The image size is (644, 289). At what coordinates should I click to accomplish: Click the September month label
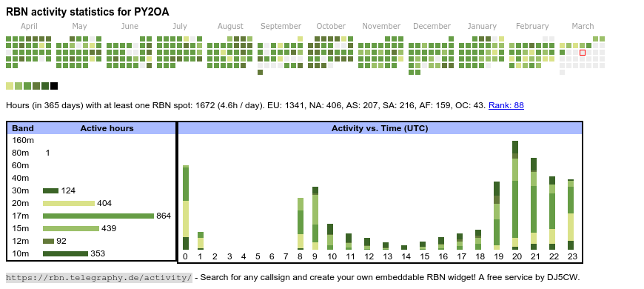click(x=281, y=27)
